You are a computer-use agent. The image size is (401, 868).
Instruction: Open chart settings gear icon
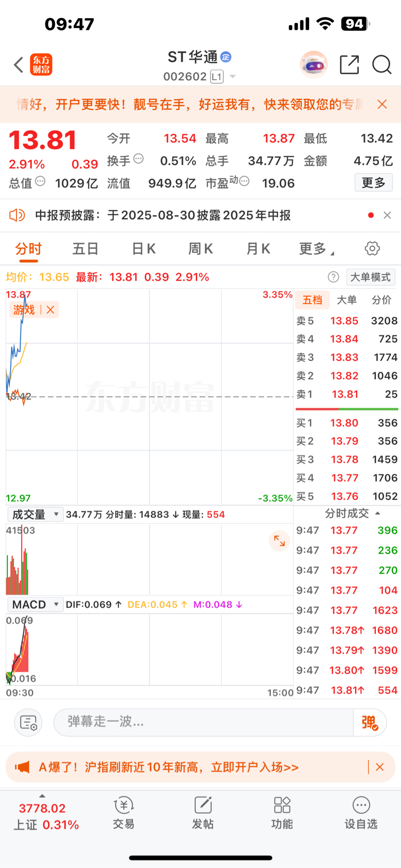[x=372, y=249]
